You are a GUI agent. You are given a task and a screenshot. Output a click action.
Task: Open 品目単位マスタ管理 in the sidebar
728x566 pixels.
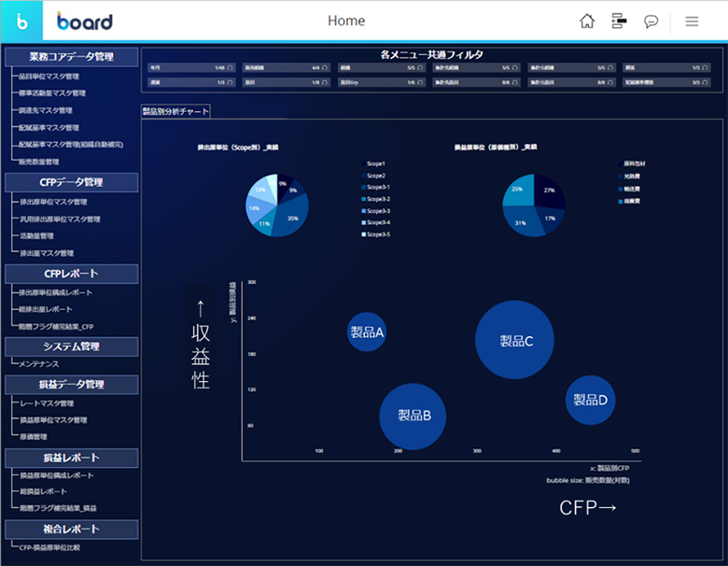(x=49, y=77)
